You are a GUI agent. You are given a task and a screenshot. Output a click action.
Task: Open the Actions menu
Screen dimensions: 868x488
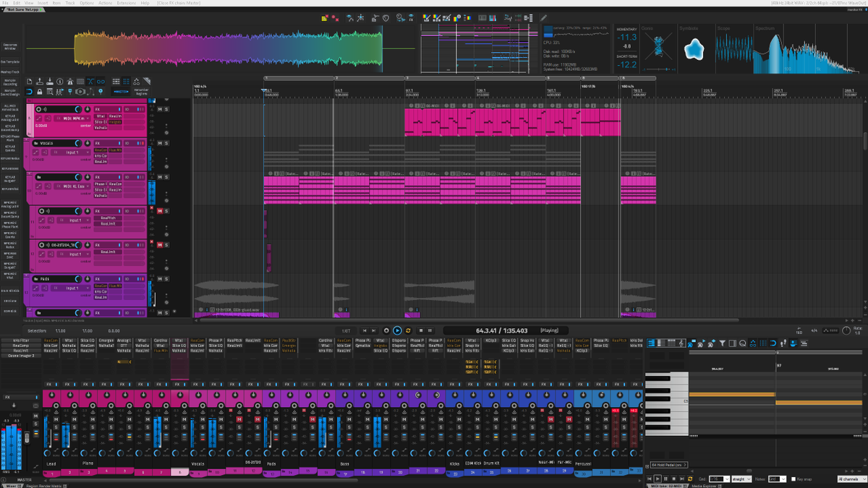pos(106,3)
